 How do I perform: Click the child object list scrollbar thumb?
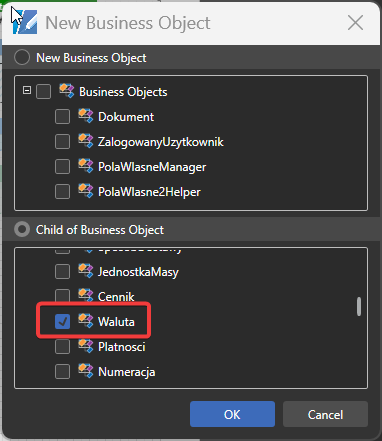pos(359,306)
